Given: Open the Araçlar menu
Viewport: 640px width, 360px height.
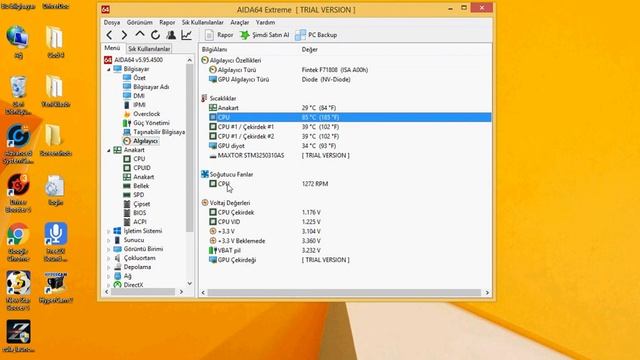Looking at the screenshot, I should click(240, 22).
